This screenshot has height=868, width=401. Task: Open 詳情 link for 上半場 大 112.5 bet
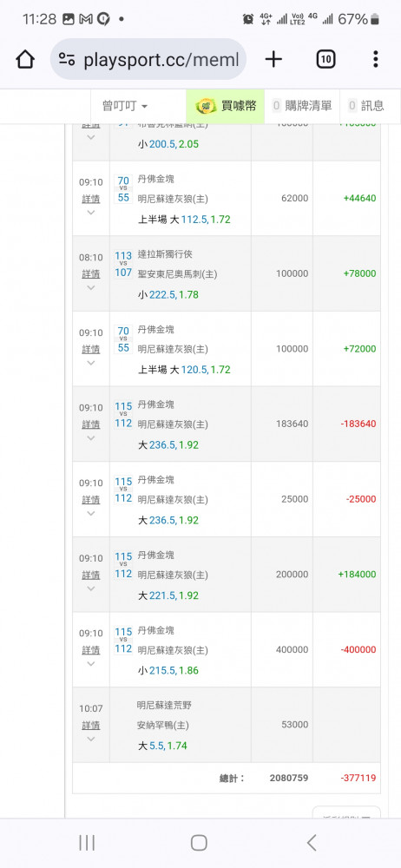coord(91,198)
